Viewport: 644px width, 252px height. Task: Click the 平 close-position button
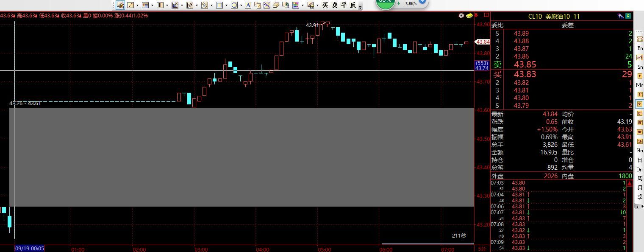pos(344,5)
